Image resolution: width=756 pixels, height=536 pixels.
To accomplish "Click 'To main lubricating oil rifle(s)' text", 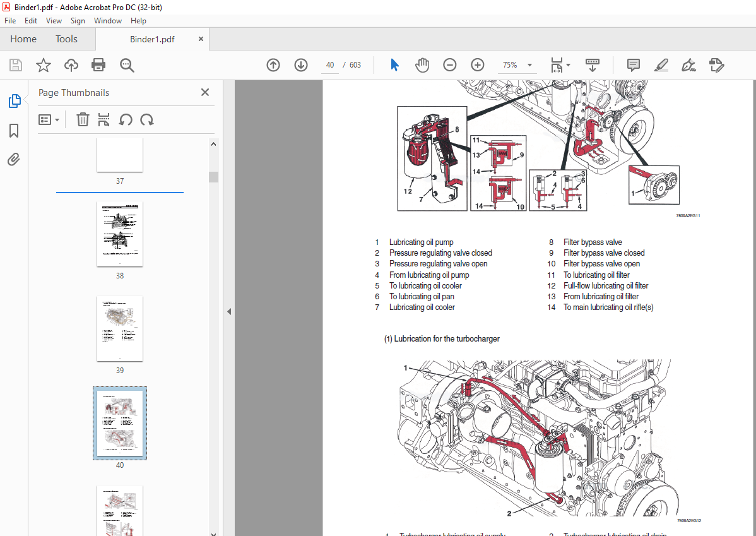I will (608, 307).
